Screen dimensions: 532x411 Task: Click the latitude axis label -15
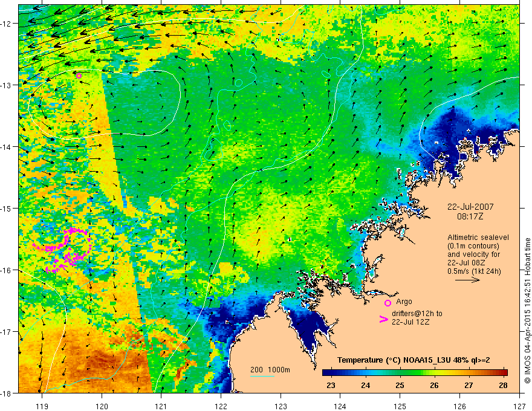tap(6, 208)
